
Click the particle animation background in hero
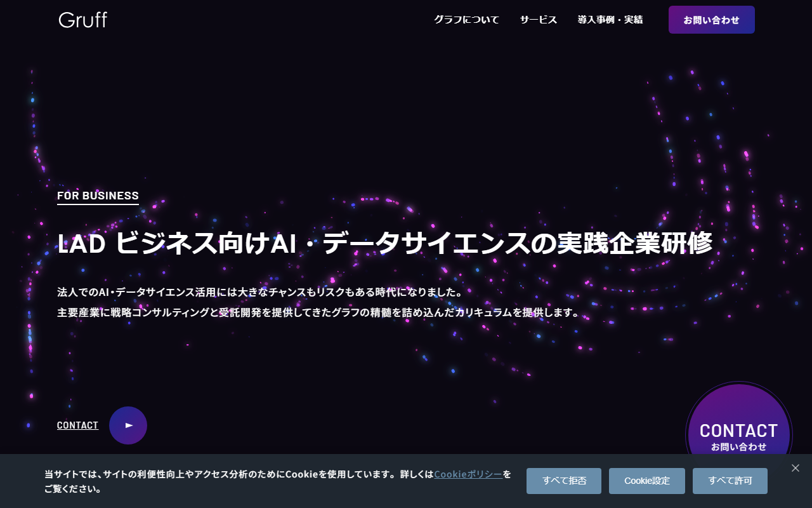tap(406, 127)
